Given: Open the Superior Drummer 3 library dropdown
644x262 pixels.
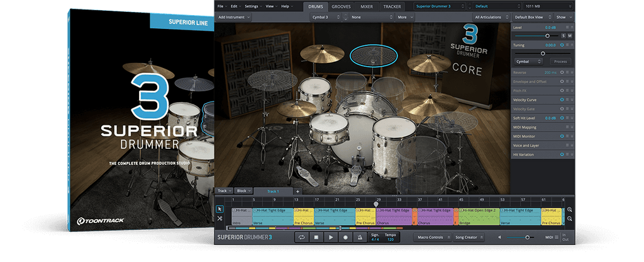Looking at the screenshot, I should coord(440,6).
